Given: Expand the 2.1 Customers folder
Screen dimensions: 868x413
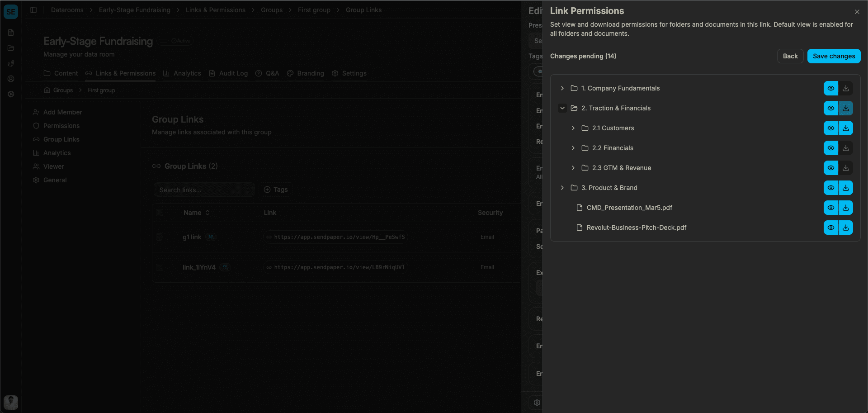Looking at the screenshot, I should coord(573,128).
